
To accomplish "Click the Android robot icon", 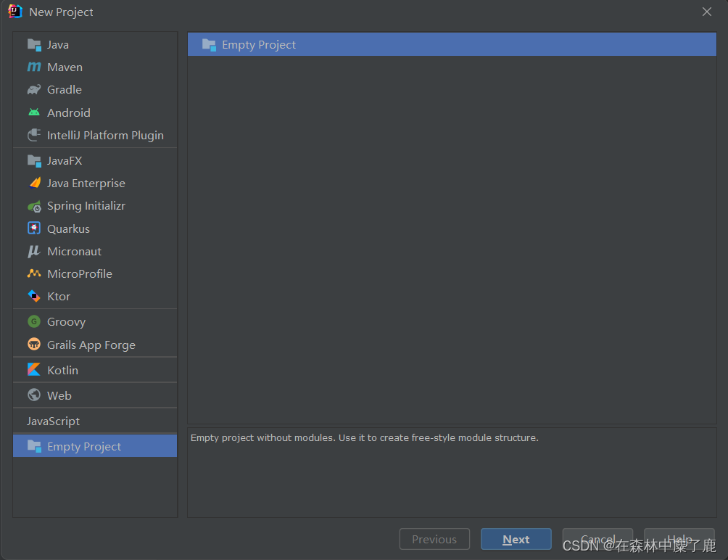I will click(x=34, y=112).
